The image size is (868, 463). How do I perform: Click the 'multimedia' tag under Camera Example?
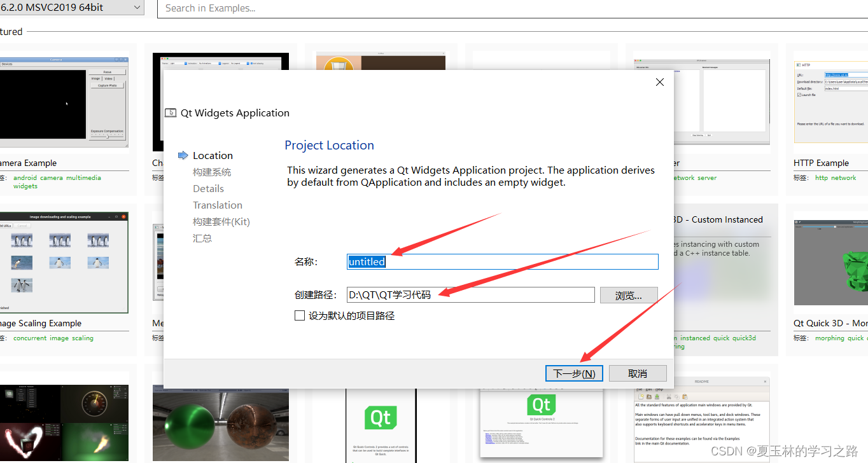click(83, 178)
